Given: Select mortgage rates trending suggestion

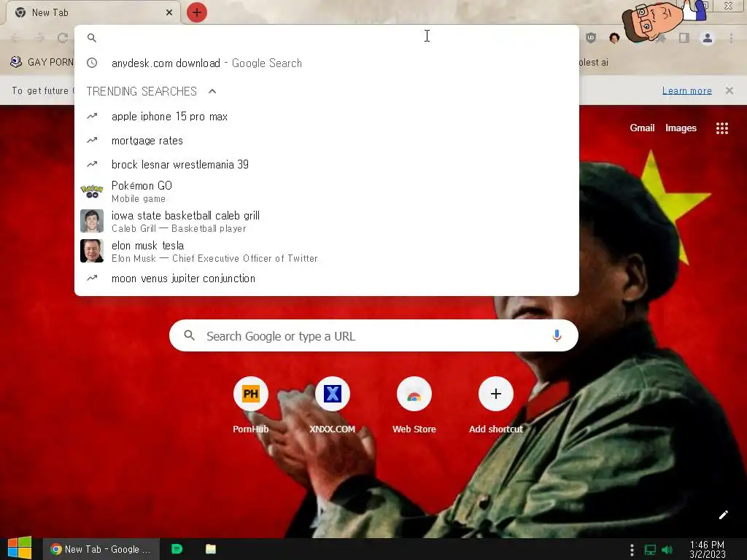Looking at the screenshot, I should pos(327,141).
